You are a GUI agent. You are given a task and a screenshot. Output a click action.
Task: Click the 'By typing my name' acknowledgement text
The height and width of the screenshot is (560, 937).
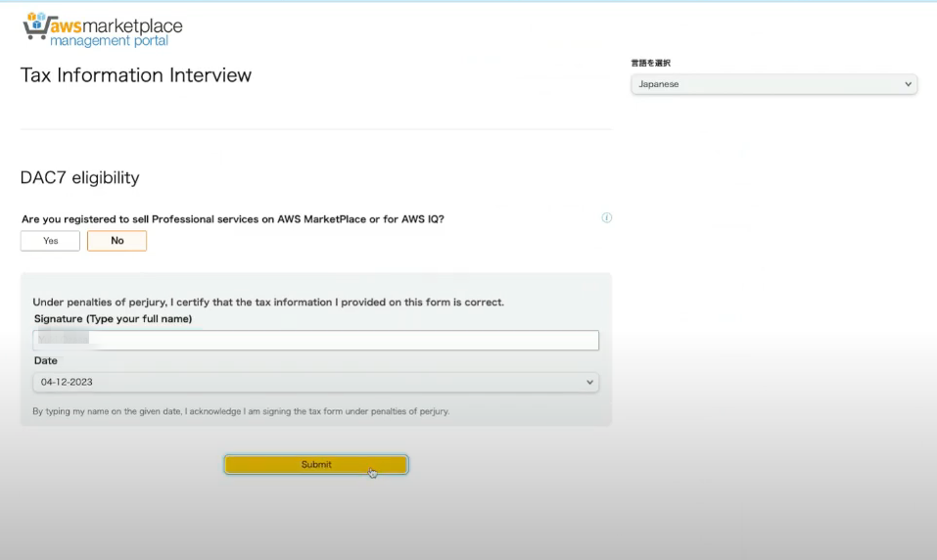coord(241,411)
